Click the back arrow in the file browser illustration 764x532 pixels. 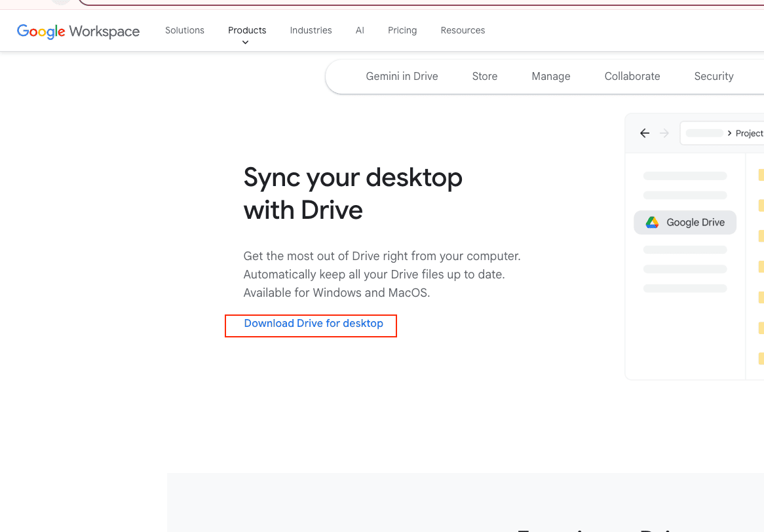click(x=645, y=133)
